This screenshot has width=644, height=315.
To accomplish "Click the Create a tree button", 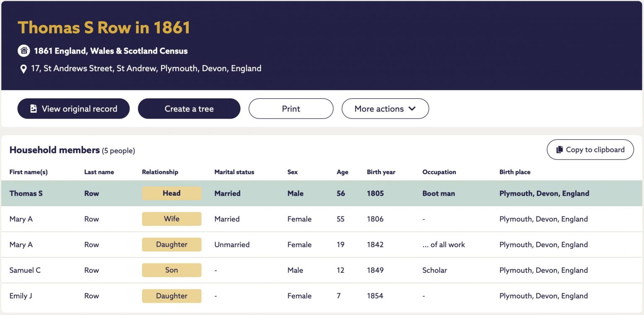I will pyautogui.click(x=189, y=108).
